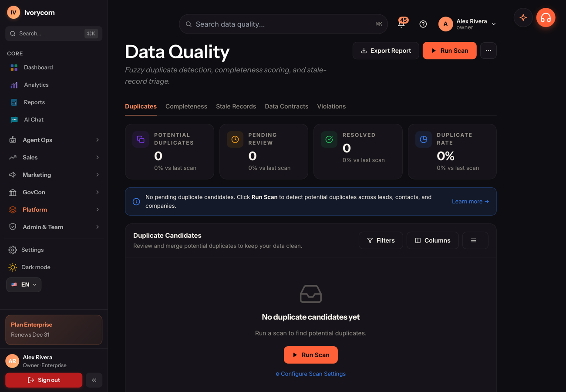
Task: Expand the GovCon submenu chevron
Action: pyautogui.click(x=98, y=192)
